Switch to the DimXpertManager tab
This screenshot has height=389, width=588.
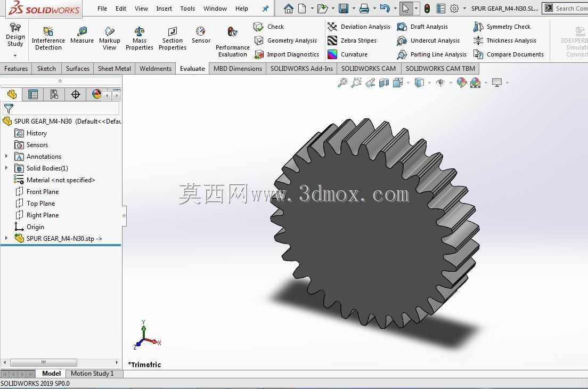(x=76, y=94)
